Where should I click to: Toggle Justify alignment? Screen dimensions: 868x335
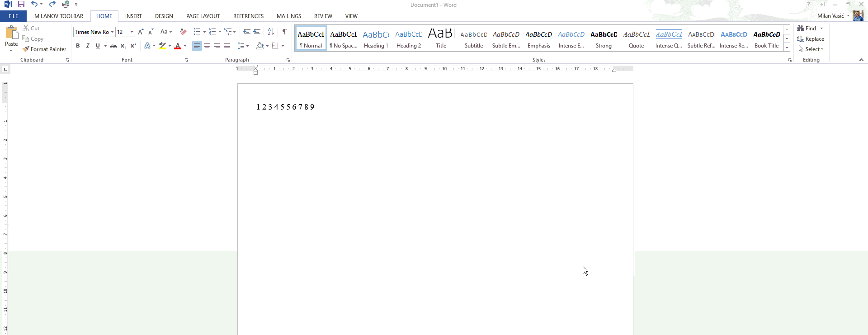[x=227, y=46]
